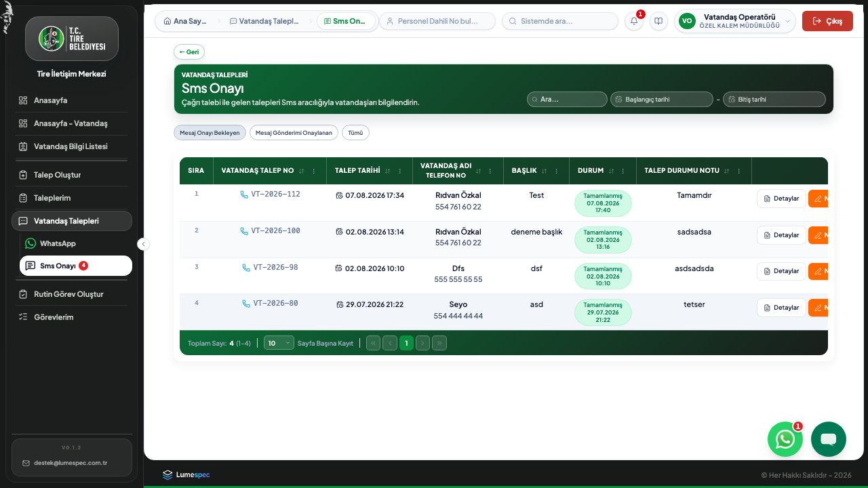Show the Tümü filter tab
Viewport: 868px width, 488px height.
click(x=355, y=133)
